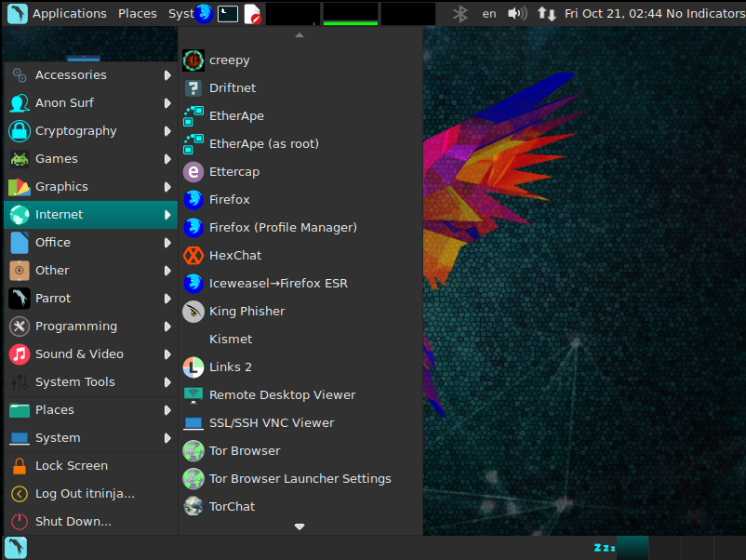This screenshot has height=560, width=746.
Task: Open Tor Browser Launcher Settings icon
Action: click(193, 479)
